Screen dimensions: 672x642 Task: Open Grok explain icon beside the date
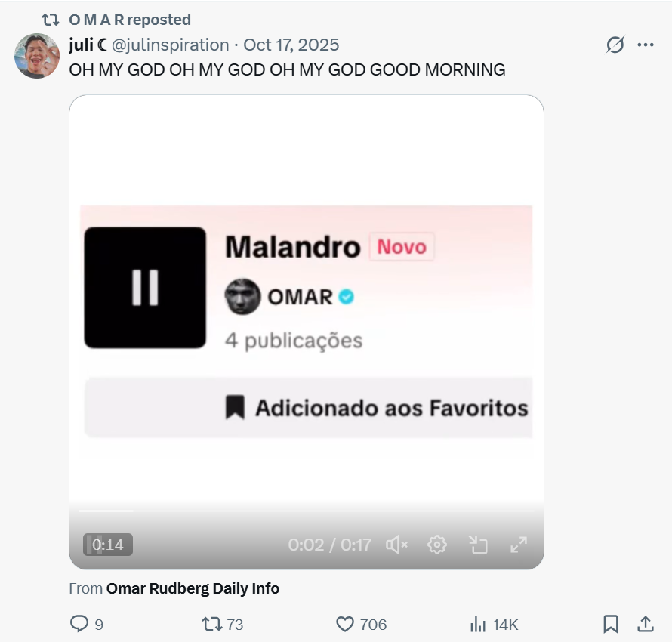(615, 45)
